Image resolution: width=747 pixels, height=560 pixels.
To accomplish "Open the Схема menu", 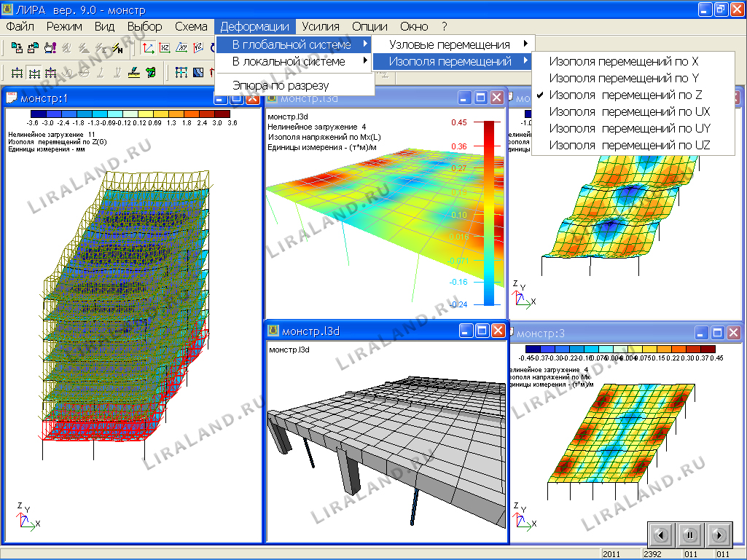I will click(x=191, y=26).
